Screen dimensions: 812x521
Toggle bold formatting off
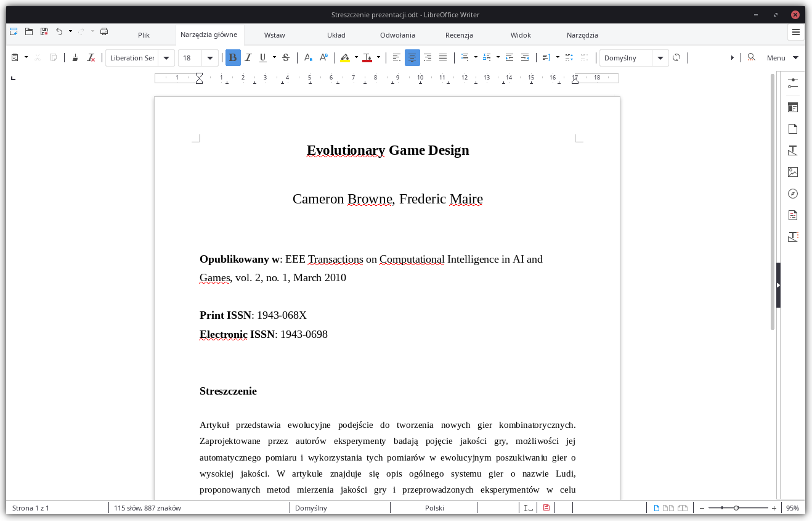pos(233,57)
